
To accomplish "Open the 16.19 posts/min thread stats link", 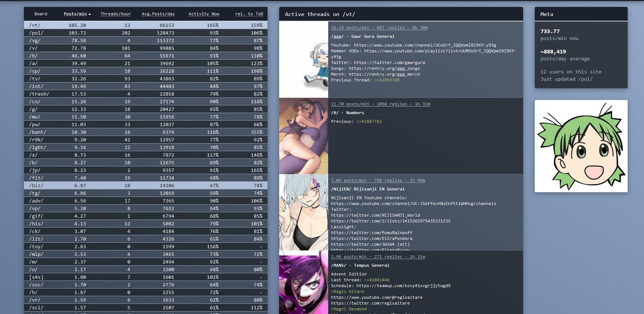I will pyautogui.click(x=379, y=28).
